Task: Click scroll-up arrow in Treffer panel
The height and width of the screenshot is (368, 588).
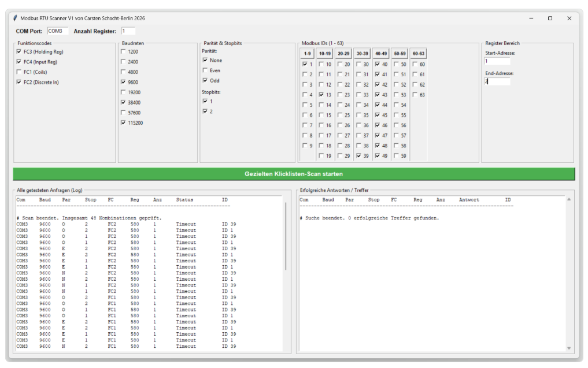Action: coord(569,199)
